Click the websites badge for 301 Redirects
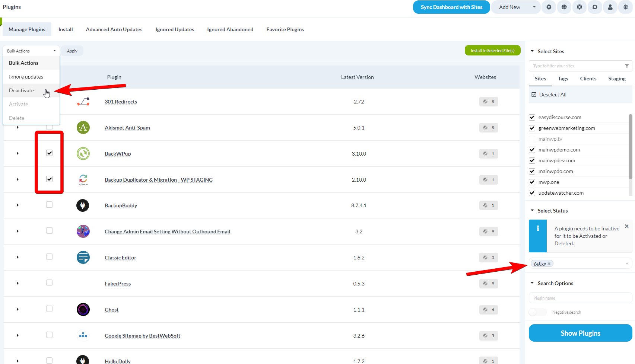 488,101
